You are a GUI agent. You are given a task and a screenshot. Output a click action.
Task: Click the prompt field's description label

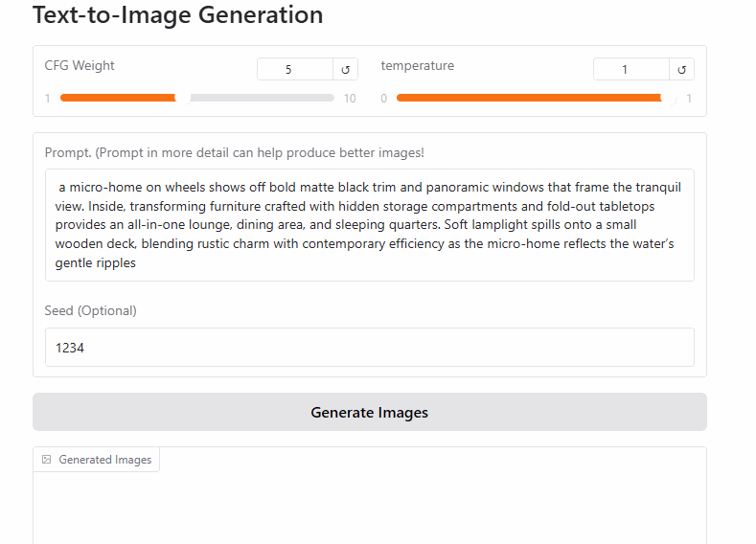235,152
